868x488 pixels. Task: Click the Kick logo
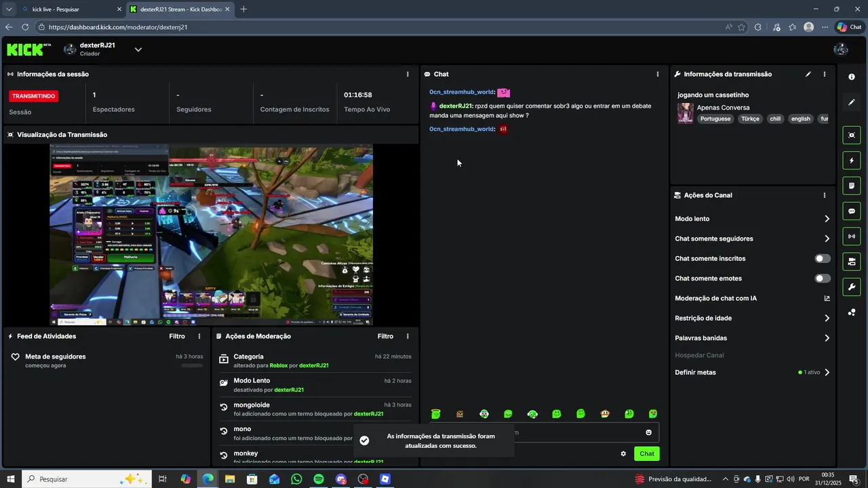coord(28,49)
